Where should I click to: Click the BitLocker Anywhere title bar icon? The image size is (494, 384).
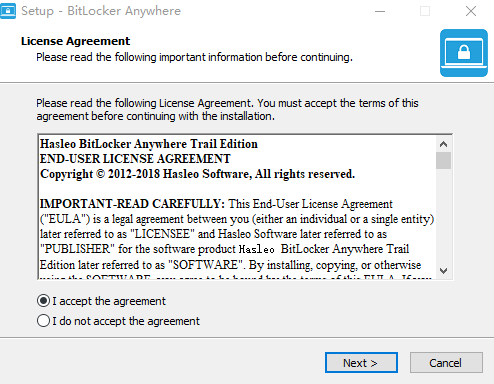tap(8, 11)
